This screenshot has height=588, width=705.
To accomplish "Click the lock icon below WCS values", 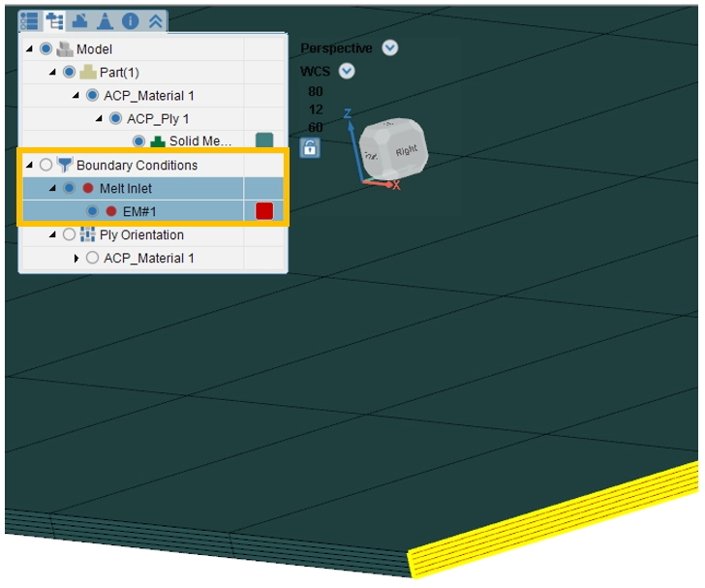I will (x=309, y=148).
